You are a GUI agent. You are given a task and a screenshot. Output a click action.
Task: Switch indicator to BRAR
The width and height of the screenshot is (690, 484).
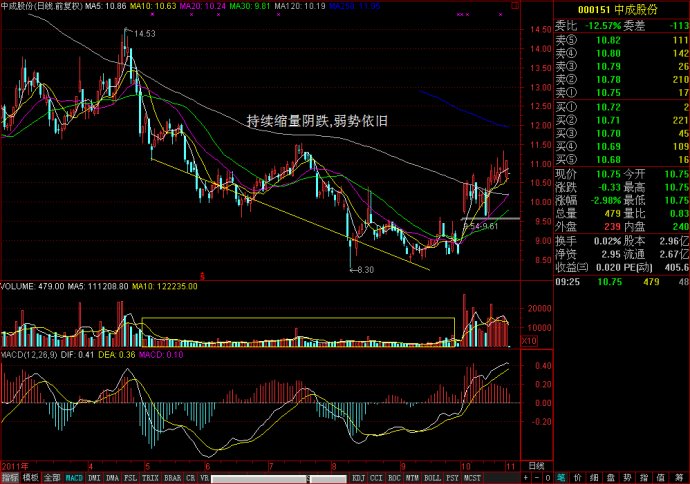172,478
